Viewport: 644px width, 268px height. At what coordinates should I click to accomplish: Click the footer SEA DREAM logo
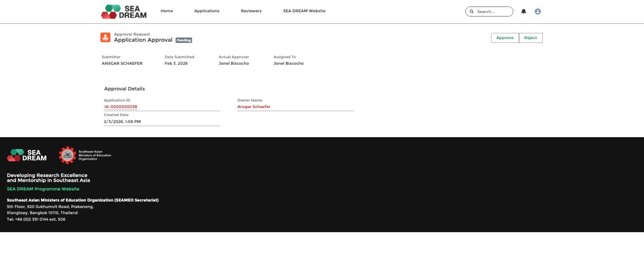(x=27, y=155)
